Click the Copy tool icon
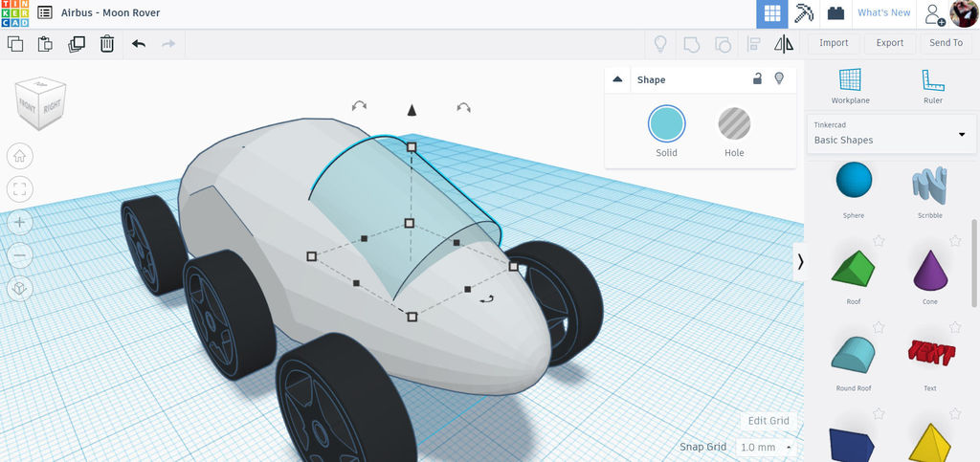 (15, 44)
